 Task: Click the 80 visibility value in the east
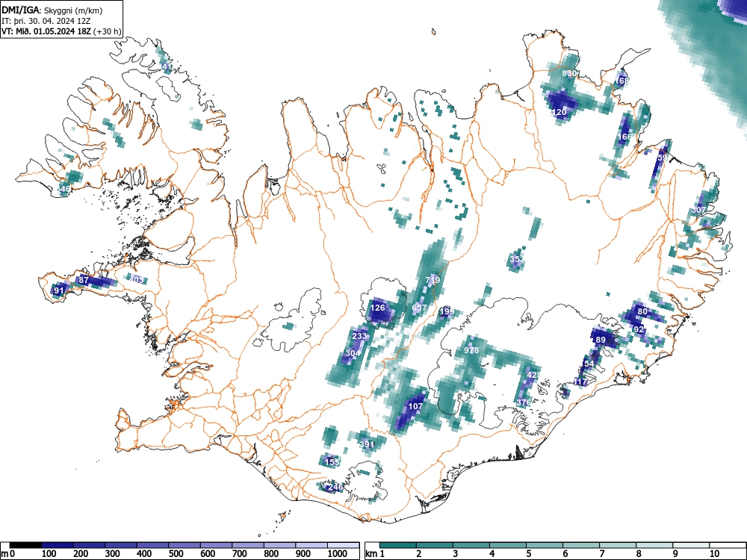pos(642,311)
